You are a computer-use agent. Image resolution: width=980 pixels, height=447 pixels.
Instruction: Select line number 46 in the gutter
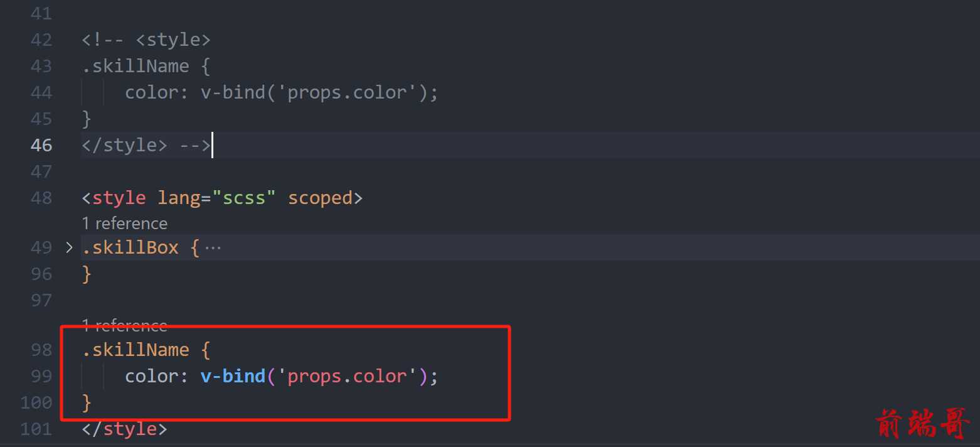point(41,145)
